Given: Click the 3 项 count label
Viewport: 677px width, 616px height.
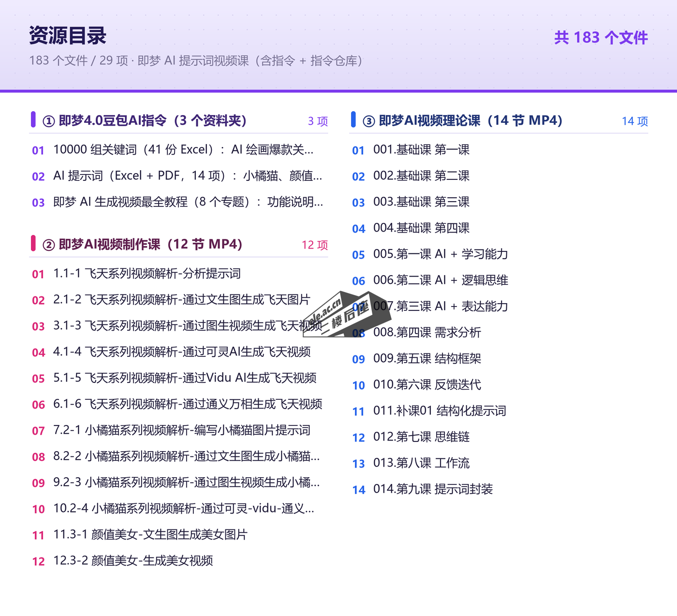Looking at the screenshot, I should [318, 121].
